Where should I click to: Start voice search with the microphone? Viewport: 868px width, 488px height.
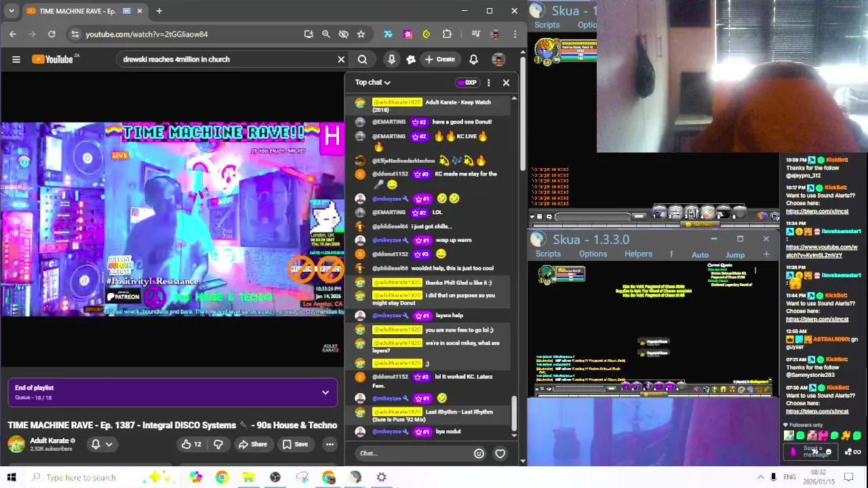tap(391, 59)
